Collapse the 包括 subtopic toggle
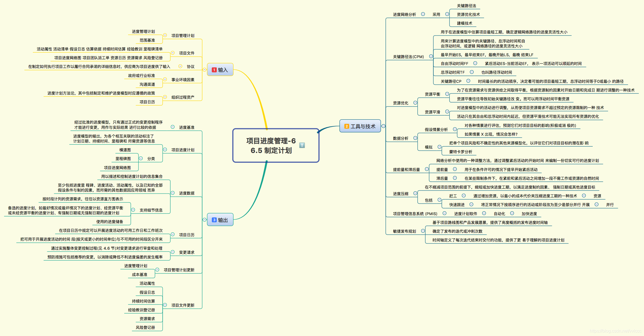644x336 pixels. click(x=439, y=200)
